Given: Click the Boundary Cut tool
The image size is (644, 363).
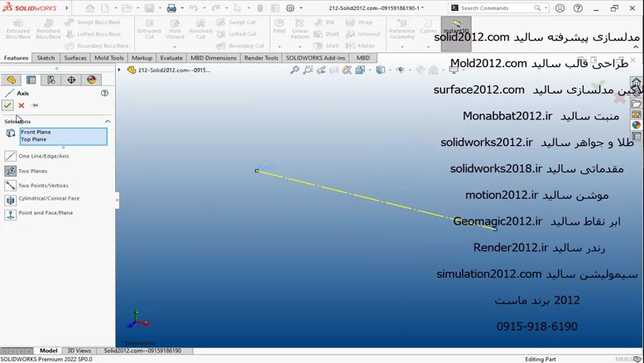Looking at the screenshot, I should point(241,46).
